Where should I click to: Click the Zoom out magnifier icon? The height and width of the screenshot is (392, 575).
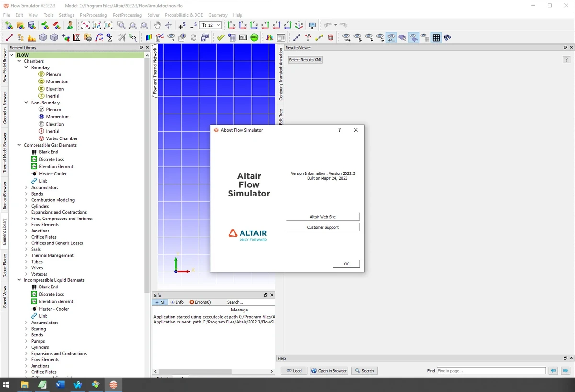click(144, 25)
